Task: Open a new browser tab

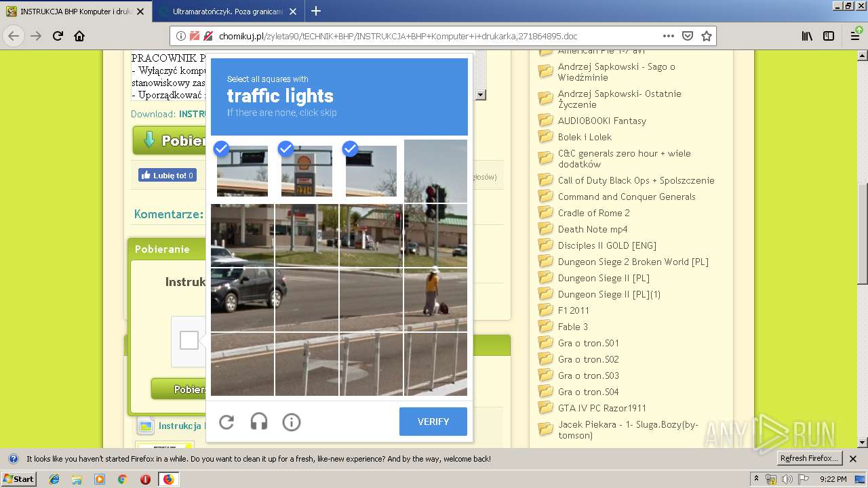Action: [316, 11]
